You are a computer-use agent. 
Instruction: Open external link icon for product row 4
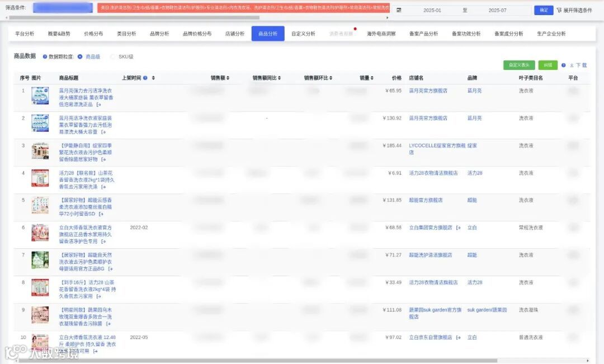coord(103,187)
